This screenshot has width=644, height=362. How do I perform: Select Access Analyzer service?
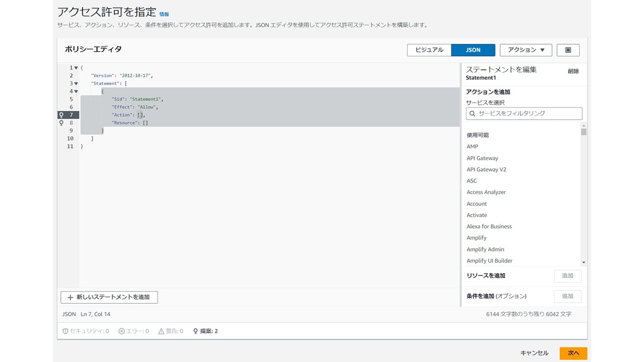pos(486,193)
